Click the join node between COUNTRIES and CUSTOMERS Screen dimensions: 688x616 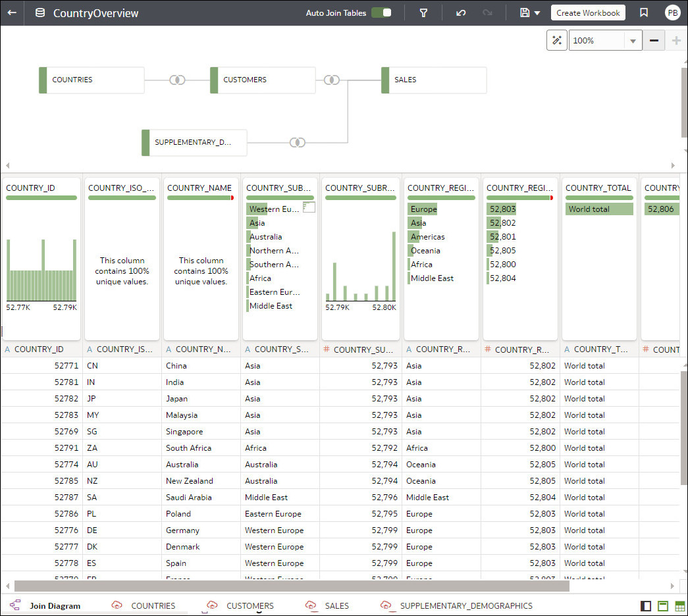(x=176, y=80)
